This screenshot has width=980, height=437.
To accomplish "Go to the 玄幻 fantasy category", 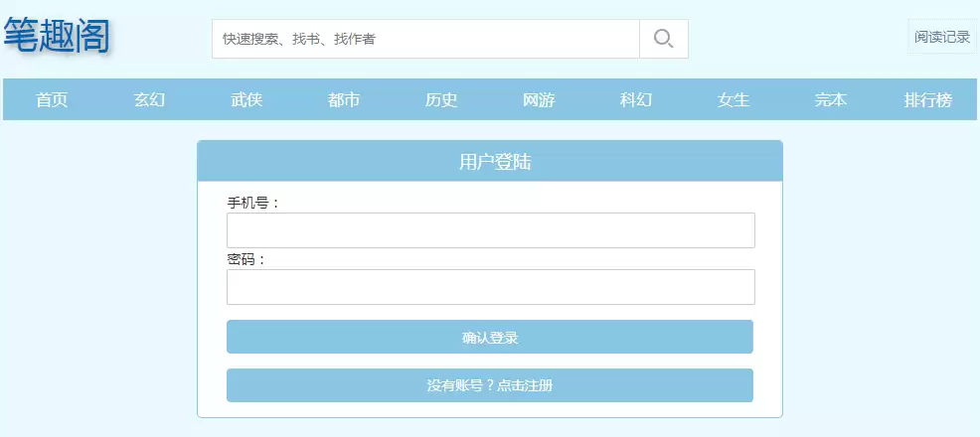I will pyautogui.click(x=149, y=100).
